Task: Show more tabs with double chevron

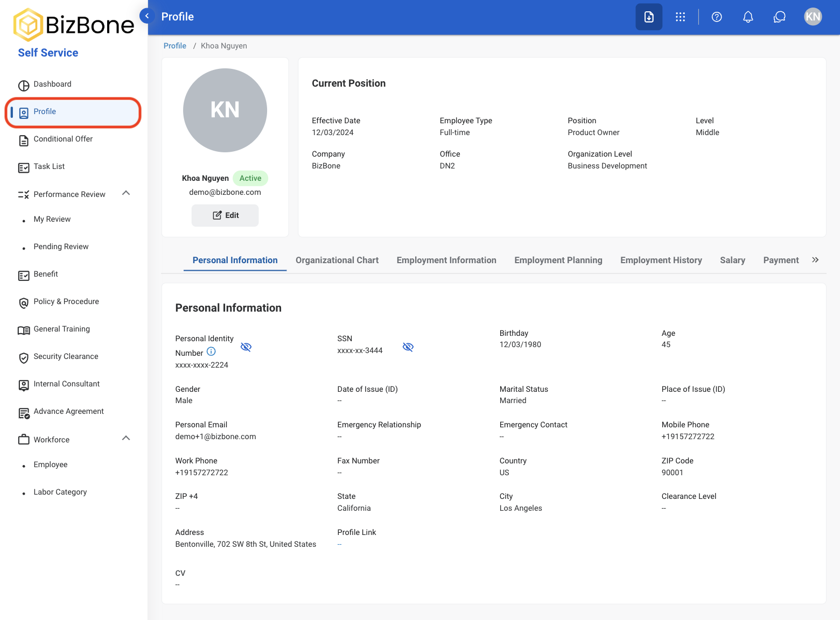Action: [815, 260]
